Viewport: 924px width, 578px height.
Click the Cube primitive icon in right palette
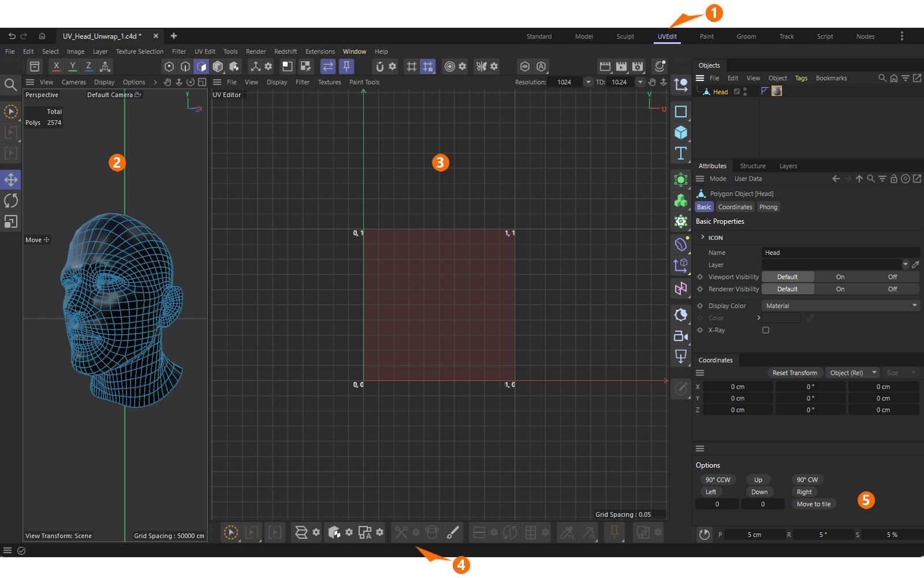(x=681, y=132)
